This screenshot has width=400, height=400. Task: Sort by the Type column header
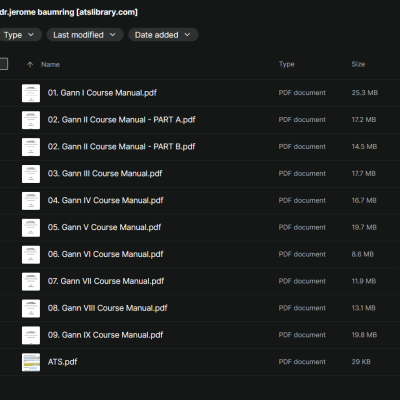pos(286,64)
